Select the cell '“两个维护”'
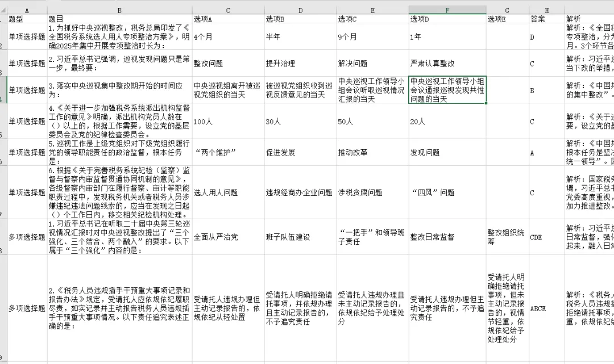Screen dimensions: 614x364 tap(229, 152)
